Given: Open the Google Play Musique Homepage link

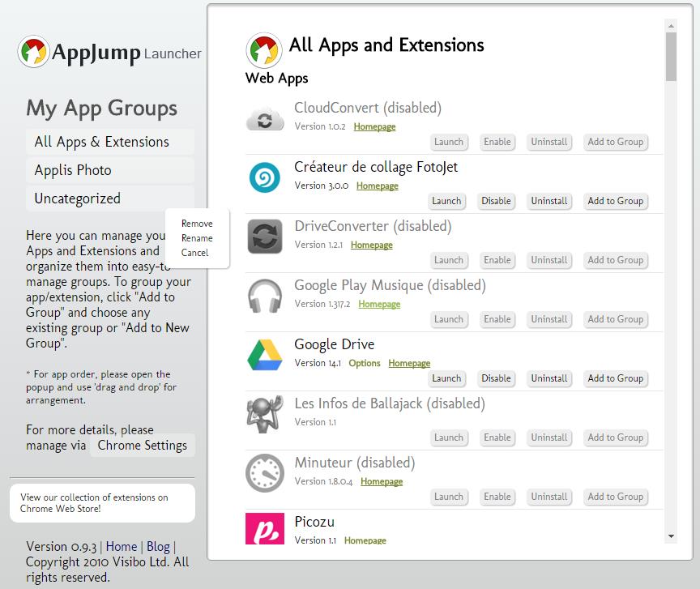Looking at the screenshot, I should [x=379, y=304].
